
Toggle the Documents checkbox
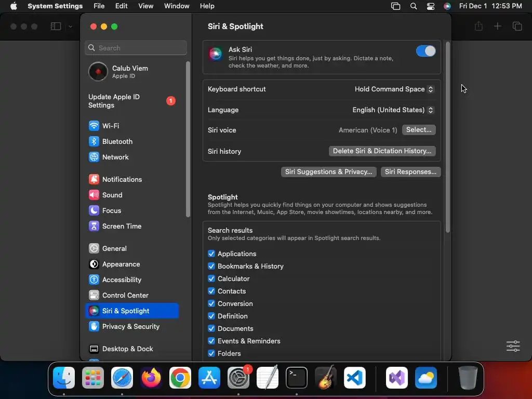tap(211, 329)
